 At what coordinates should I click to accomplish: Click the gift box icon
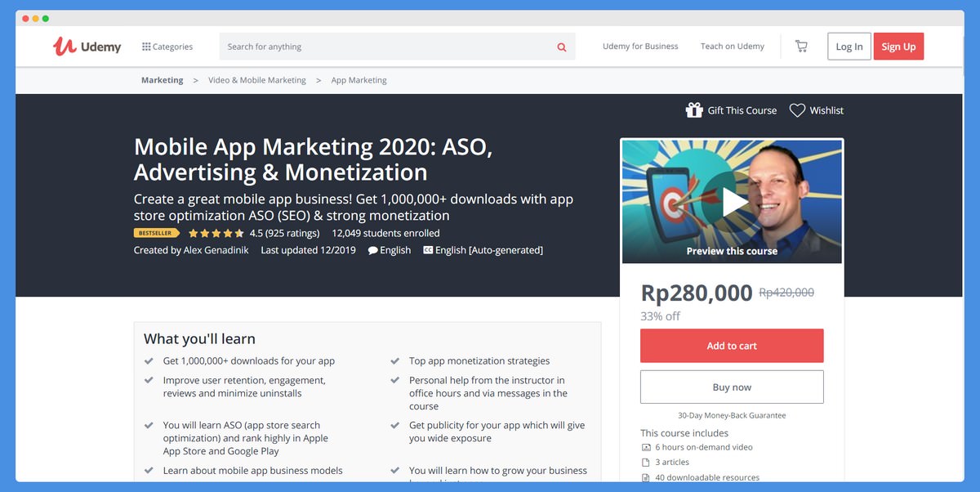tap(694, 110)
